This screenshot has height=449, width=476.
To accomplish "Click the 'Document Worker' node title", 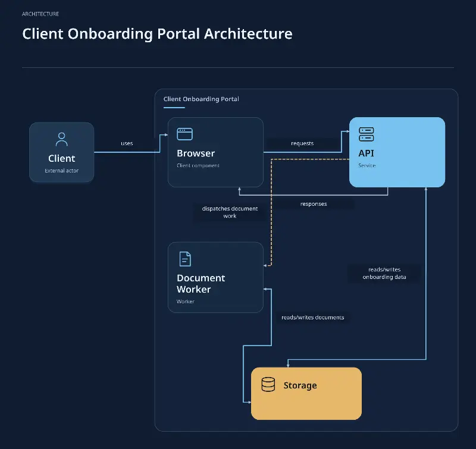I will pos(201,284).
